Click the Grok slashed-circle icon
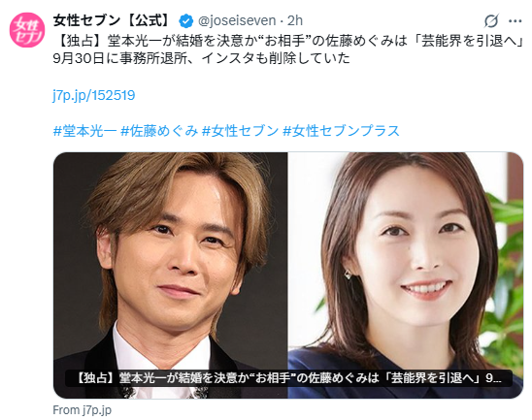 click(491, 21)
